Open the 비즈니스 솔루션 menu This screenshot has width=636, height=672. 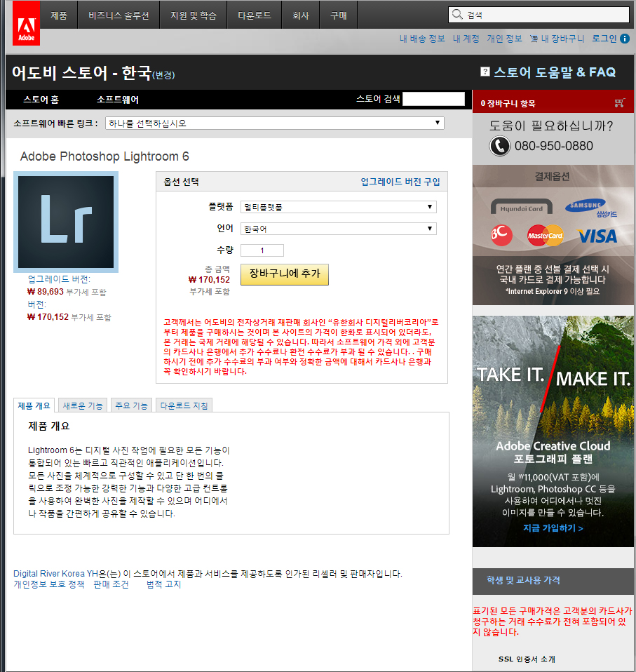point(119,15)
